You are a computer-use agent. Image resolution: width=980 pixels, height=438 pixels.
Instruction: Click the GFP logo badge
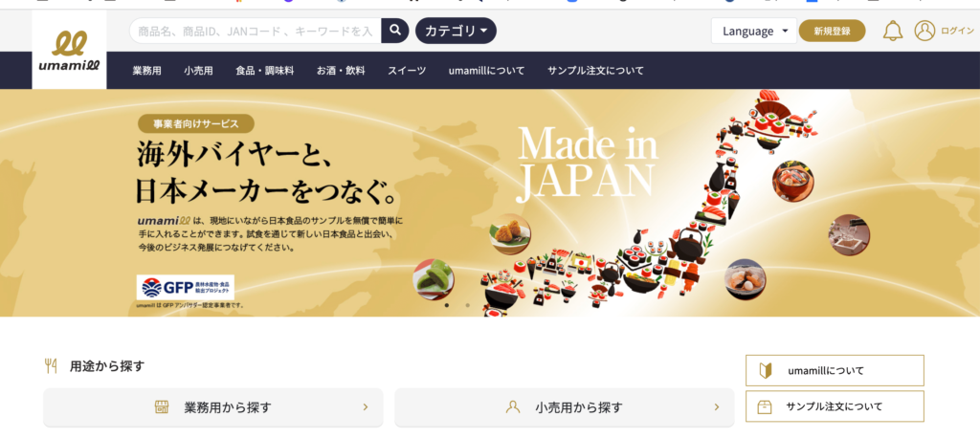point(186,288)
